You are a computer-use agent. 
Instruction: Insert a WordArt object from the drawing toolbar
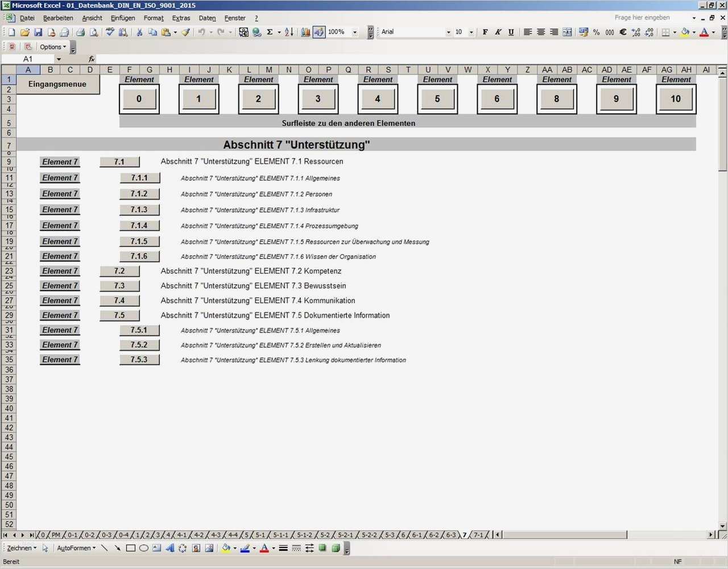[x=170, y=548]
